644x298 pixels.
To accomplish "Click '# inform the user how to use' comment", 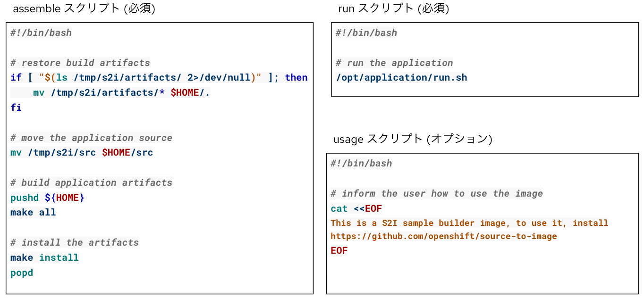I will [437, 193].
